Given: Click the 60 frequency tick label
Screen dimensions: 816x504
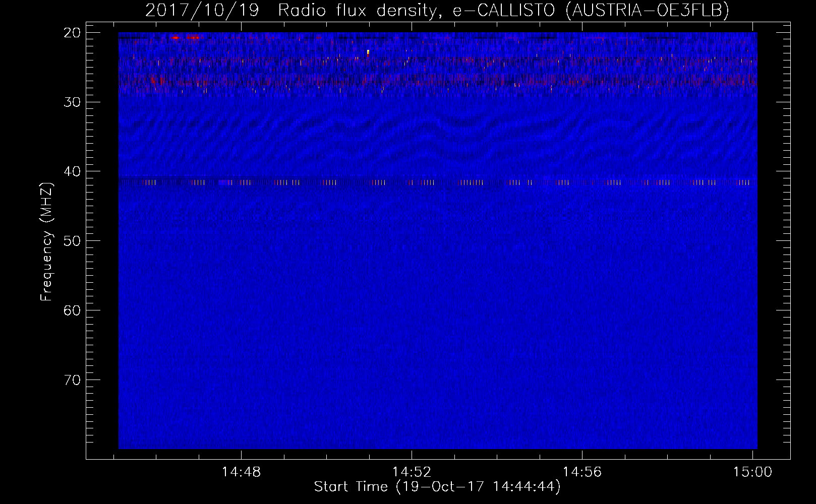Looking at the screenshot, I should pyautogui.click(x=72, y=310).
